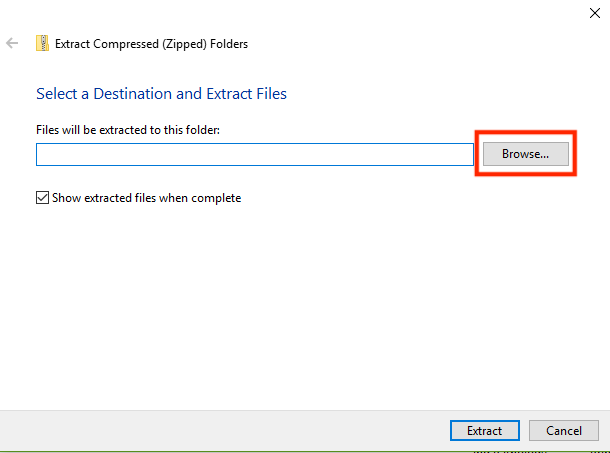
Task: Focus the destination folder path field
Action: pyautogui.click(x=254, y=154)
